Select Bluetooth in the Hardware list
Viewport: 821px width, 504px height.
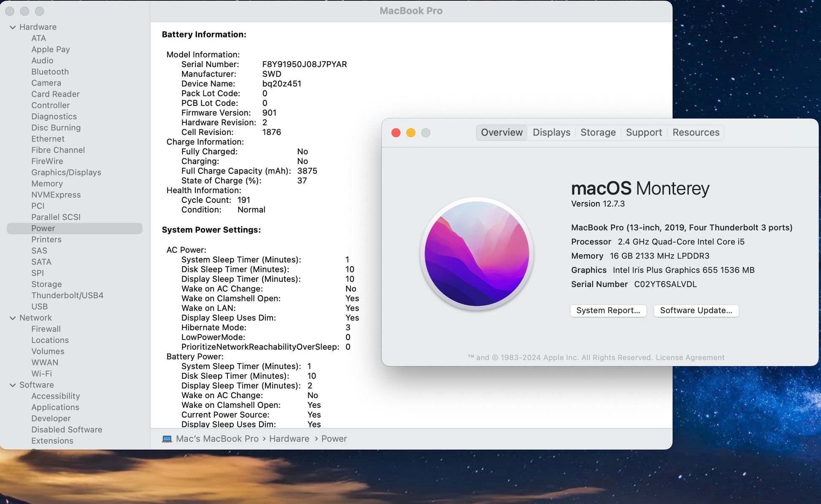pyautogui.click(x=50, y=72)
